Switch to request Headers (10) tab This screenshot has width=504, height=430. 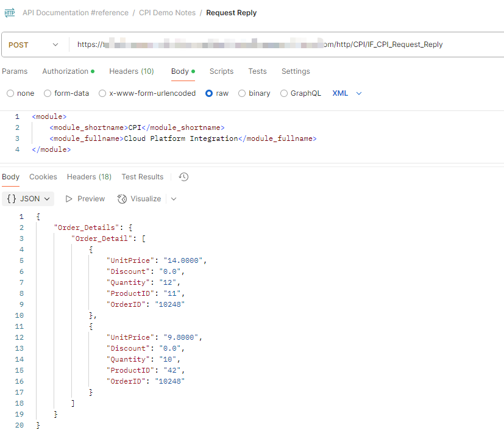(132, 71)
